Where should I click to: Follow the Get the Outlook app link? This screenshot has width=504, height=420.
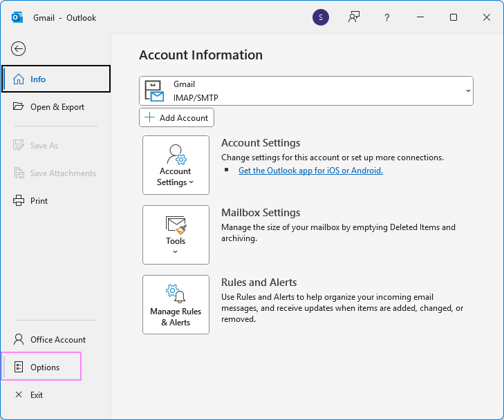tap(310, 170)
